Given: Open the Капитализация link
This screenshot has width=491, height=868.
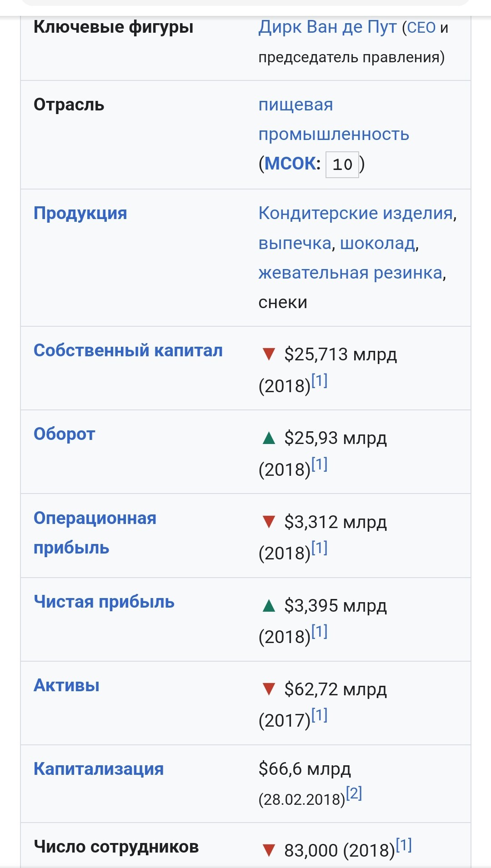Looking at the screenshot, I should click(99, 769).
